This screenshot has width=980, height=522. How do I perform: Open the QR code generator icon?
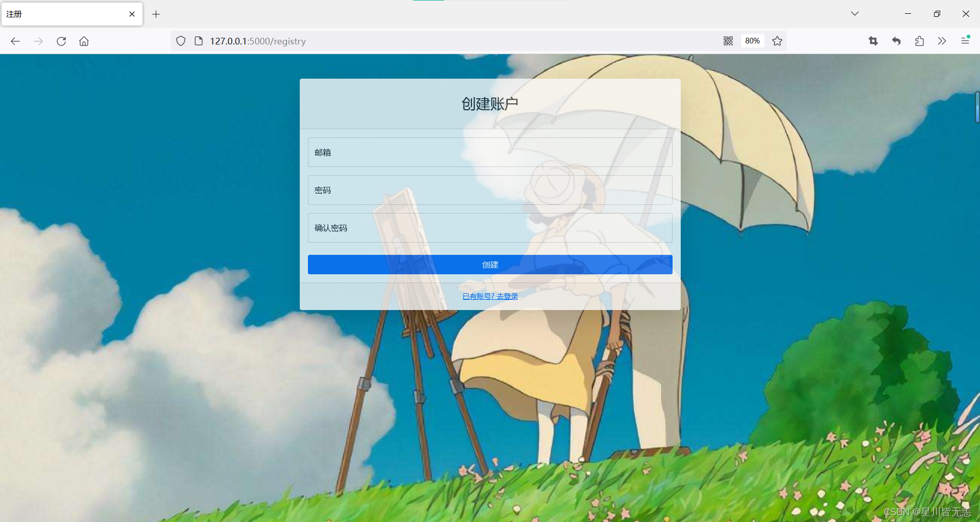click(728, 41)
